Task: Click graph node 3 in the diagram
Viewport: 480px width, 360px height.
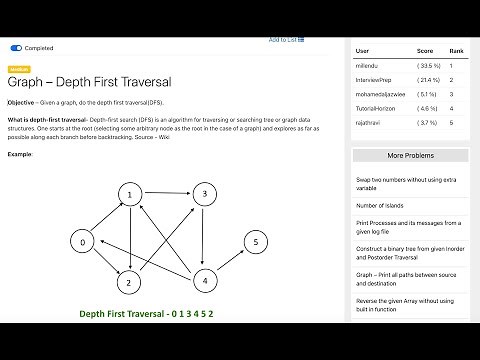Action: pos(205,194)
